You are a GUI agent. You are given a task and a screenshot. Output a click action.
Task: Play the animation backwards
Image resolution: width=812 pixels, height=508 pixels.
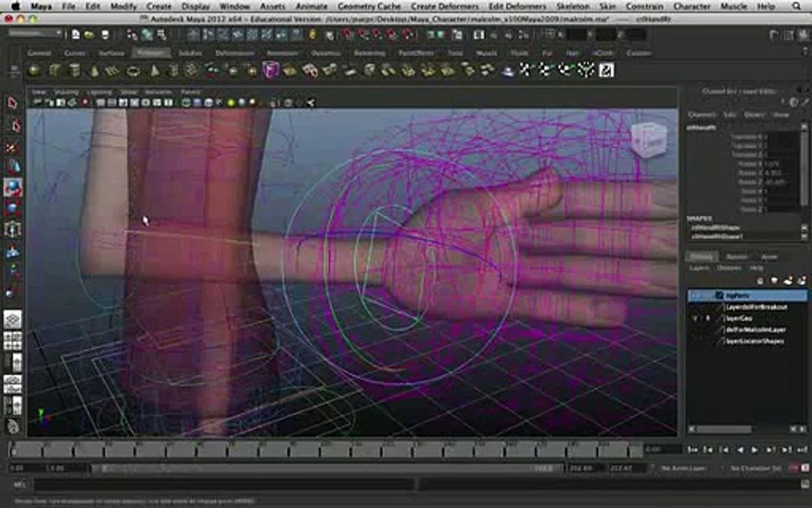coord(740,450)
